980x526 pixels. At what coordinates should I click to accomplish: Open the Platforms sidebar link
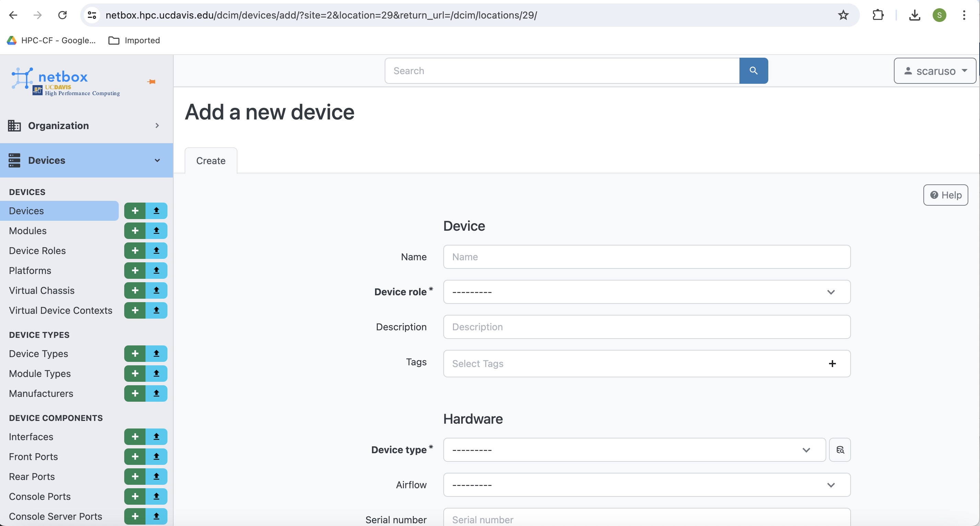(30, 271)
